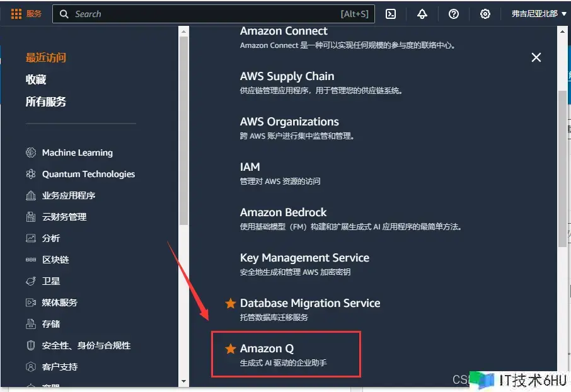The height and width of the screenshot is (392, 571).
Task: Click the 云财务管理 category icon
Action: (x=31, y=217)
